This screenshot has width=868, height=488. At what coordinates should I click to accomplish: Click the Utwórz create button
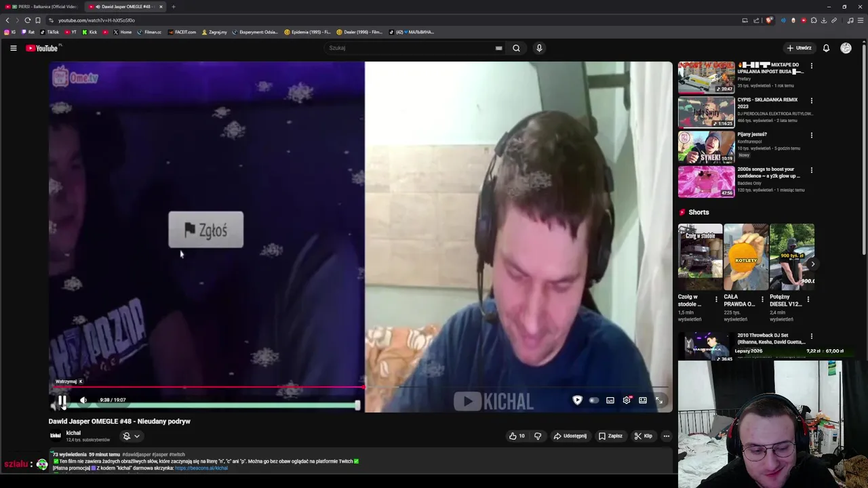point(799,48)
